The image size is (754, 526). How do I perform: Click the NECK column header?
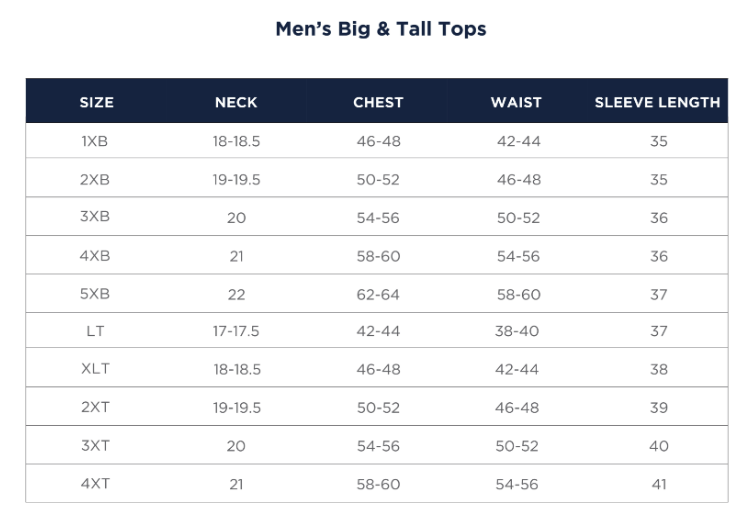coord(236,102)
